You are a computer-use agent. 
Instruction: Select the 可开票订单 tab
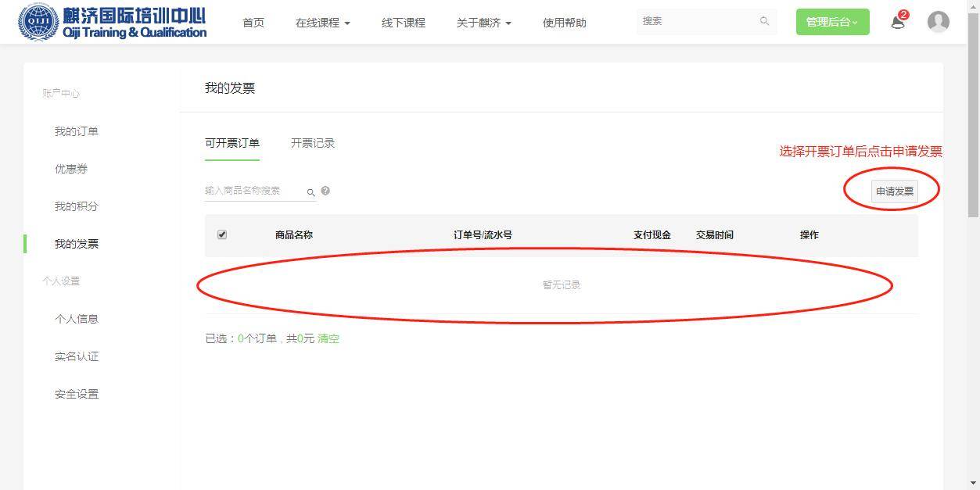(232, 143)
